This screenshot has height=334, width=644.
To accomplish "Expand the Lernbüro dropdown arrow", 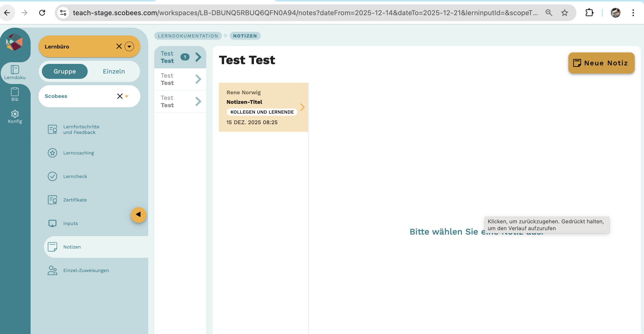I will coord(129,47).
